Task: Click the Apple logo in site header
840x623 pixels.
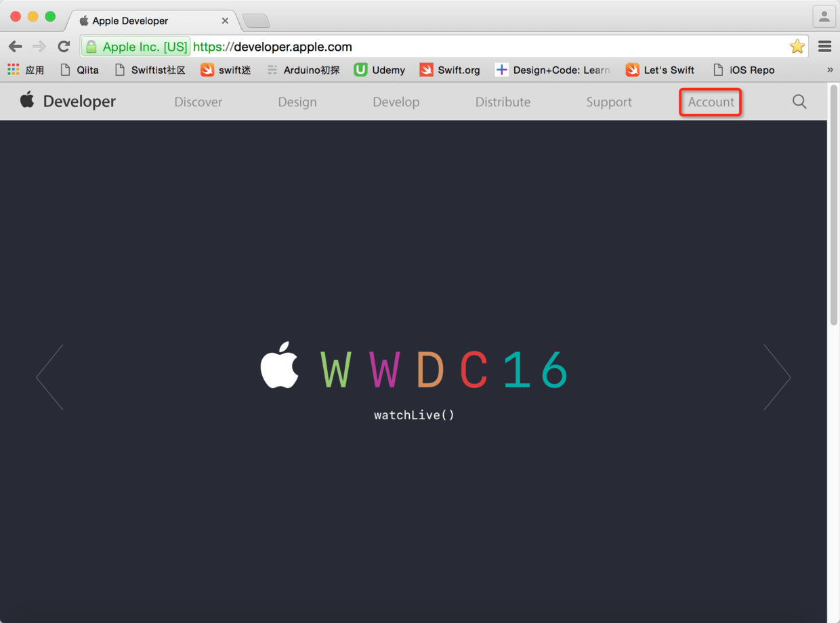Action: coord(27,100)
